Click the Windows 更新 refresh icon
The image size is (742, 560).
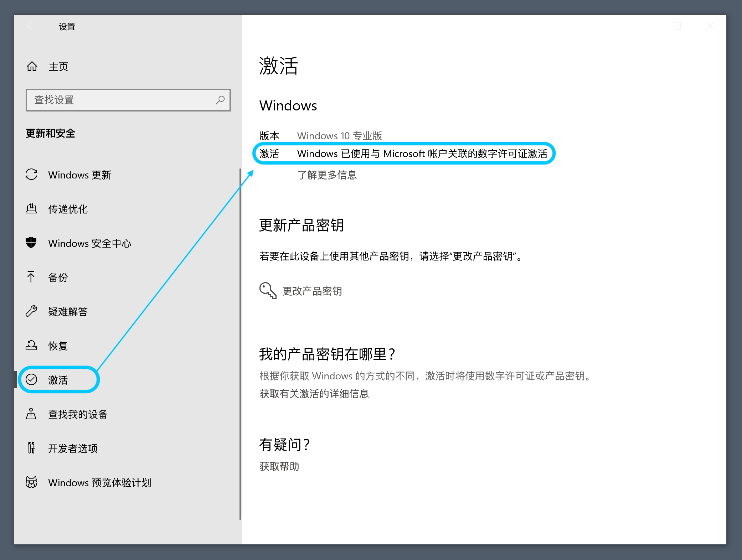point(31,175)
